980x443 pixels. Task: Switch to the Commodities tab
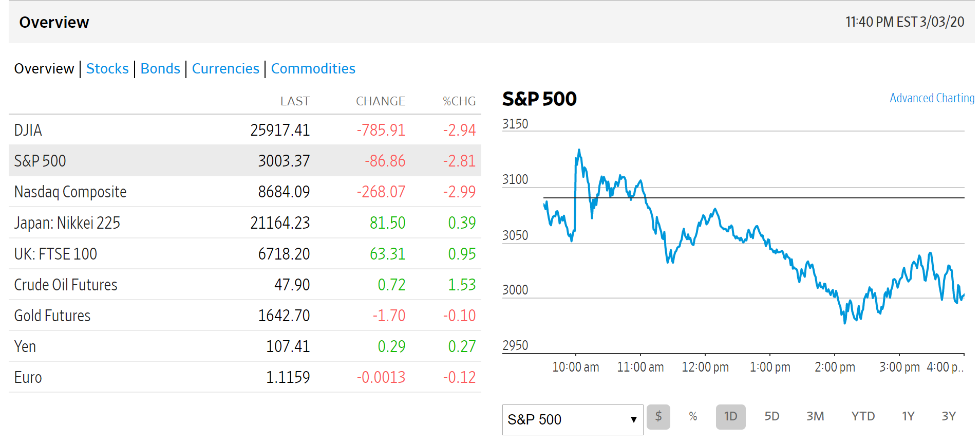click(x=313, y=68)
